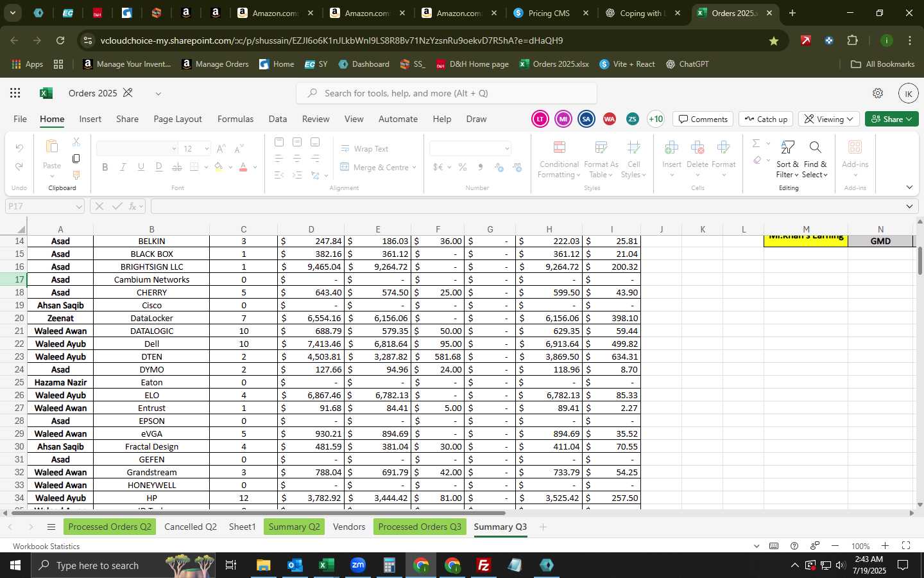Switch to the Page Layout tab
Screen dimensions: 924x578
pyautogui.click(x=178, y=119)
